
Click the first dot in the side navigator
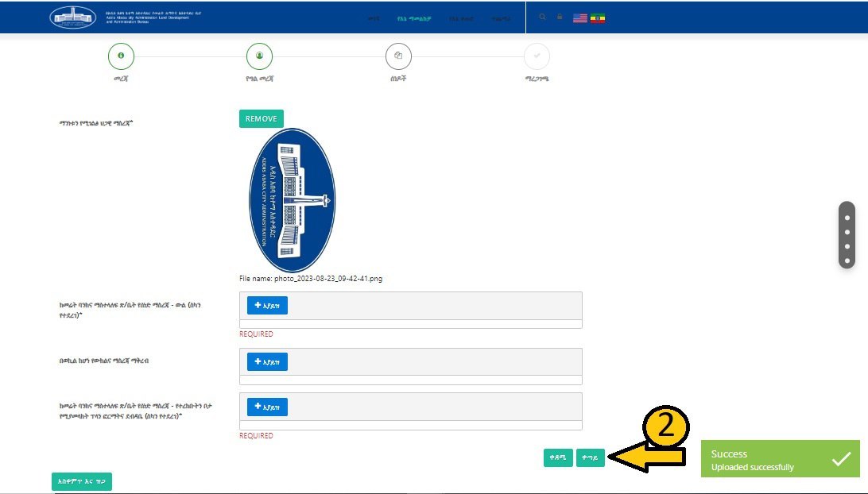(847, 218)
